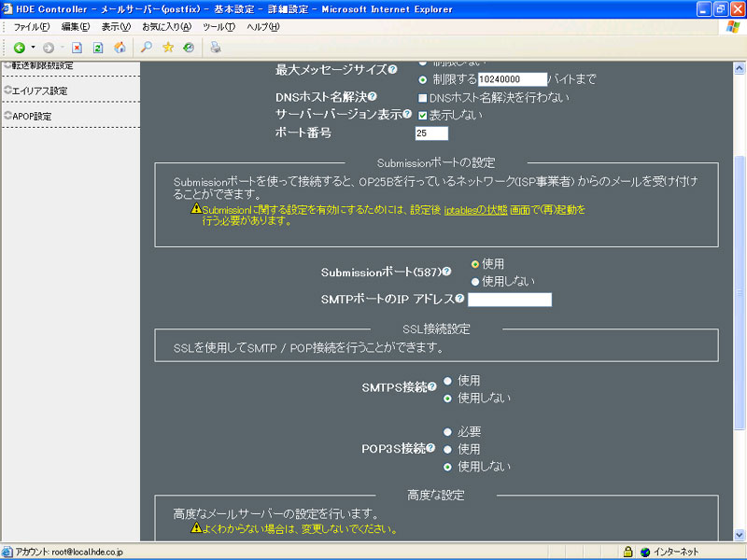747x560 pixels.
Task: Open the 編集(E) menu
Action: [x=76, y=27]
